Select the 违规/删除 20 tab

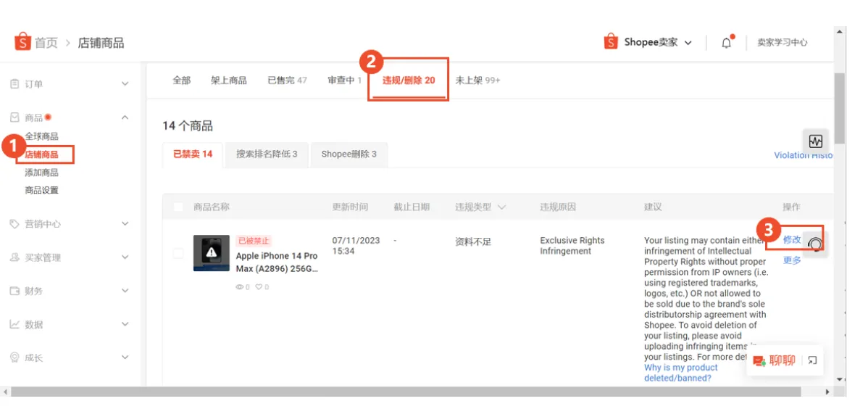click(x=409, y=80)
